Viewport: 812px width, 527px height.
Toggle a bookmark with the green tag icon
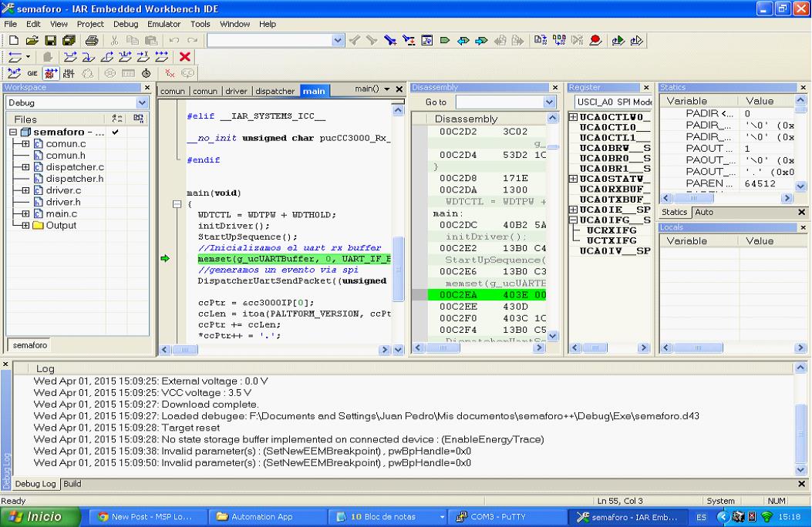click(x=445, y=40)
